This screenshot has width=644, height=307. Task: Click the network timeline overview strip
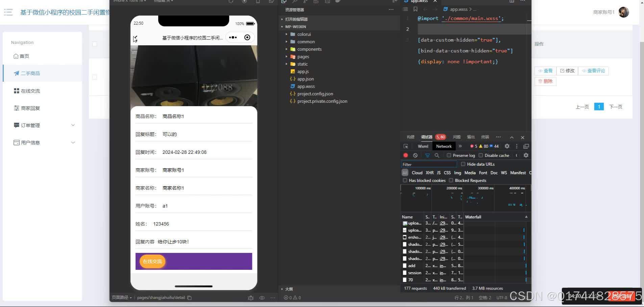coord(466,198)
